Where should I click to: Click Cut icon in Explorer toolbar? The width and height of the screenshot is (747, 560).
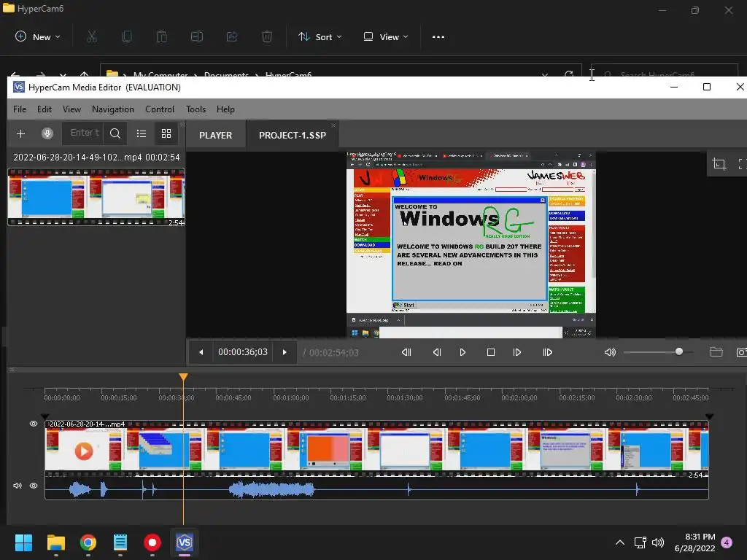click(x=92, y=36)
